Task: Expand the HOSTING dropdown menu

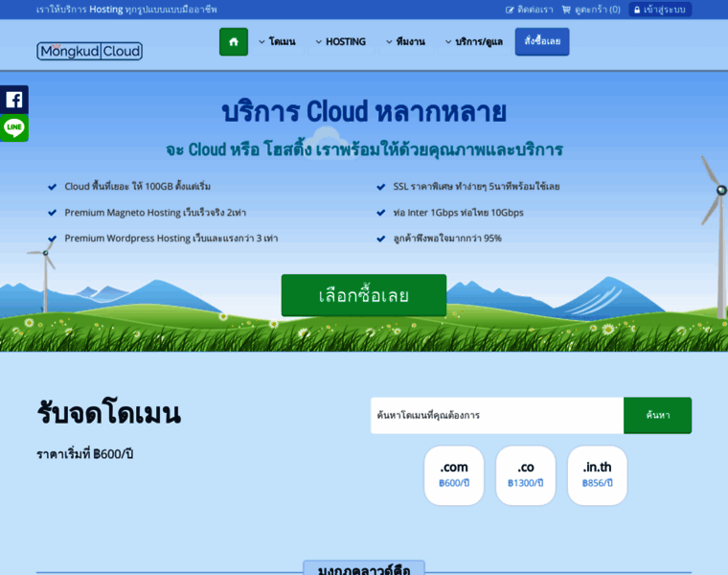Action: [x=341, y=42]
